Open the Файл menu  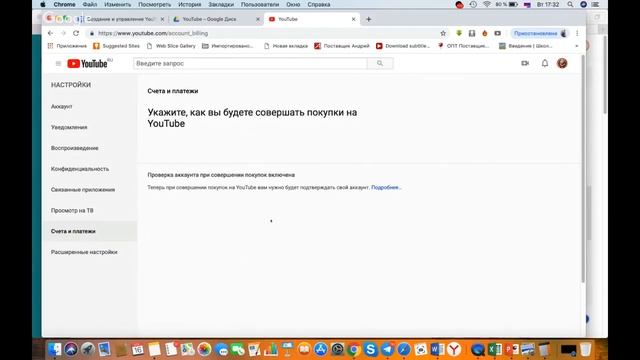click(90, 4)
